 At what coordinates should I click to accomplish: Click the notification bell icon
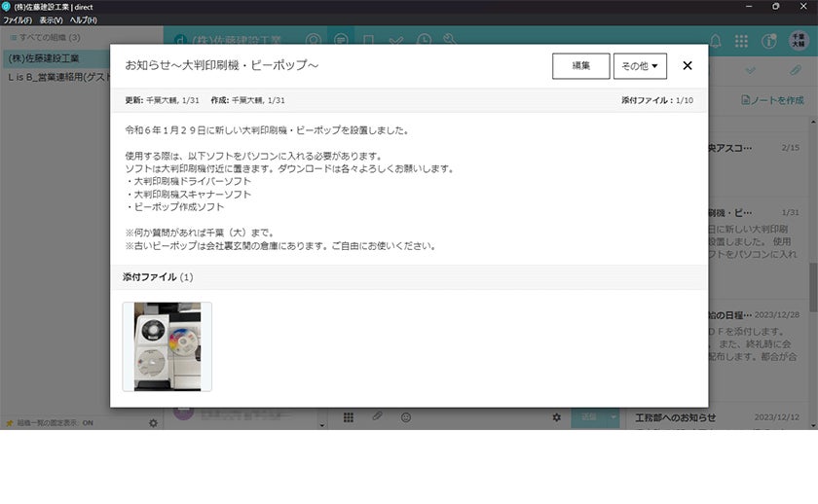point(715,41)
